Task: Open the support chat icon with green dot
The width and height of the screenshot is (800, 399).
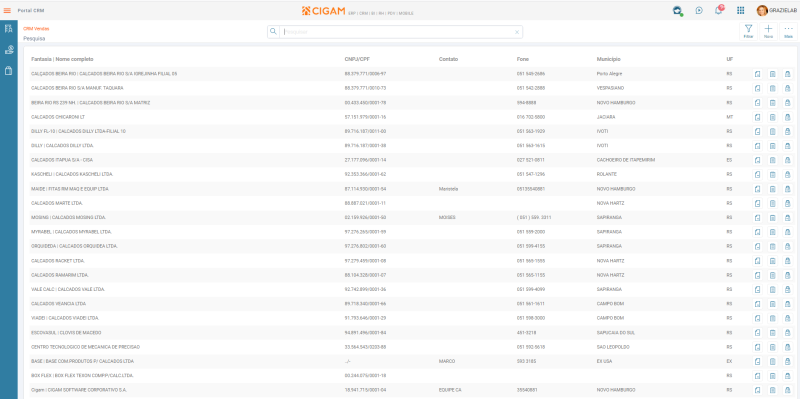Action: [x=677, y=10]
